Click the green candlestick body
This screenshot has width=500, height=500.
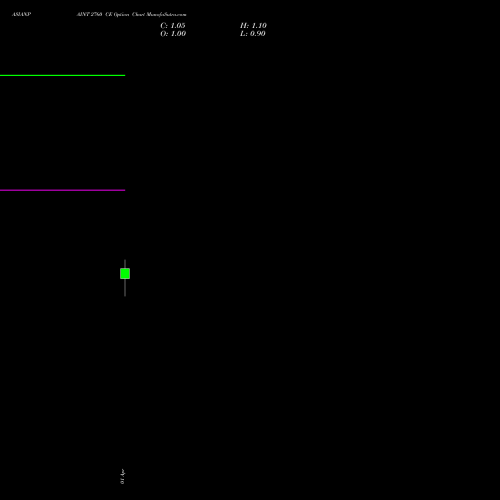pos(125,274)
